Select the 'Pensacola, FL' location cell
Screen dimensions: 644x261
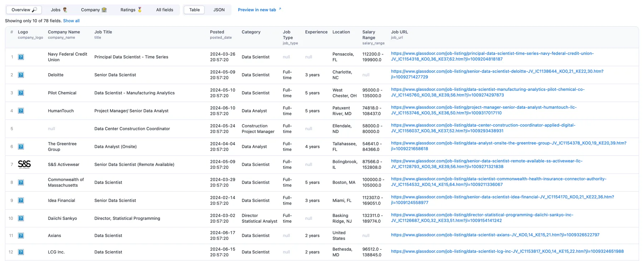[343, 57]
